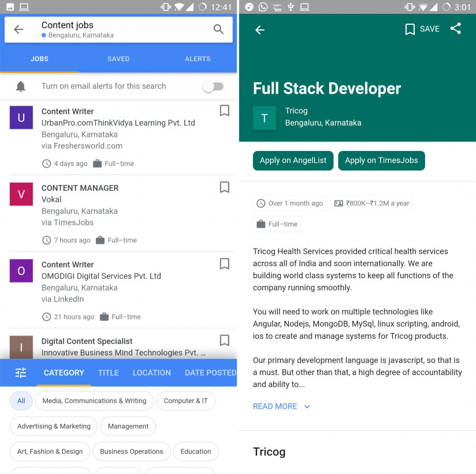Bookmark the UrbanPro Content Writer job
Screen dimensions: 476x474
[225, 110]
